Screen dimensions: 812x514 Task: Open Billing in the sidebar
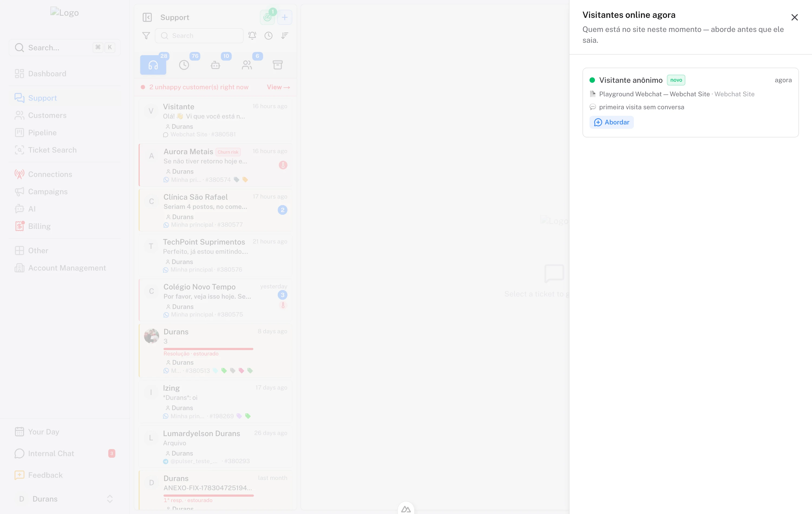point(65,226)
